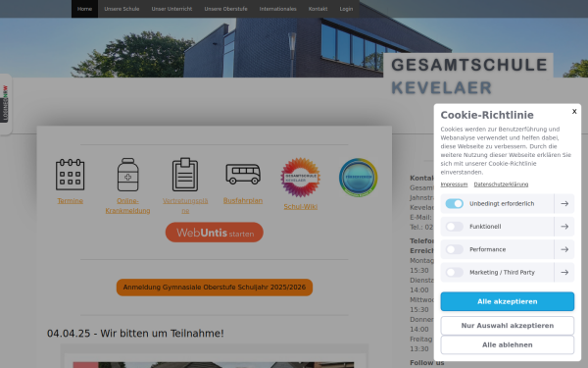Screen dimensions: 588x368
Task: Open the Unsere Oberstufe menu
Action: tap(225, 9)
